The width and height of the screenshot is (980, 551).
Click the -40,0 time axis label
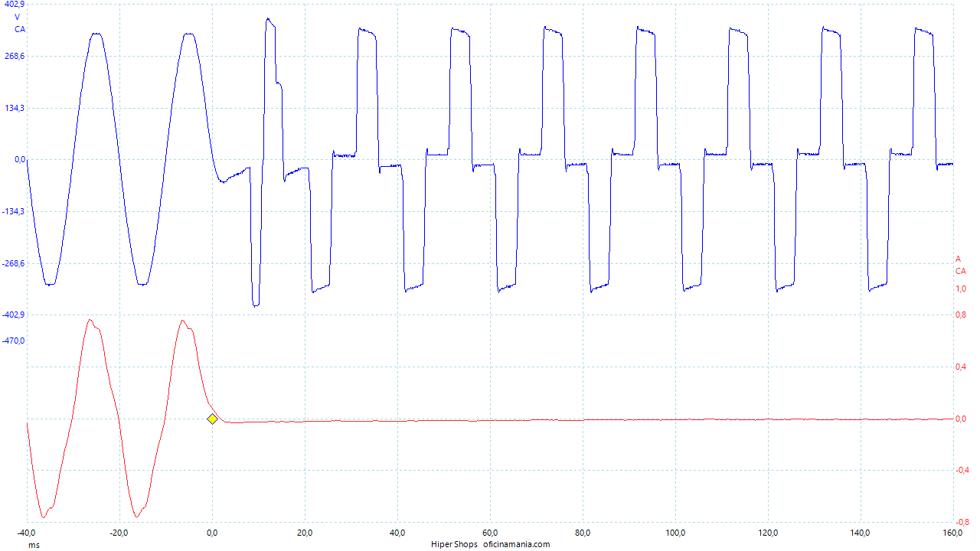[x=27, y=533]
